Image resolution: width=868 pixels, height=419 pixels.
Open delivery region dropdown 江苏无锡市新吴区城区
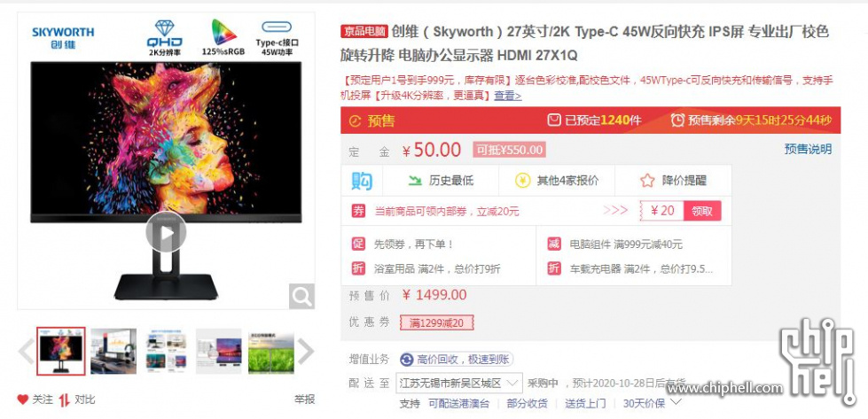459,383
